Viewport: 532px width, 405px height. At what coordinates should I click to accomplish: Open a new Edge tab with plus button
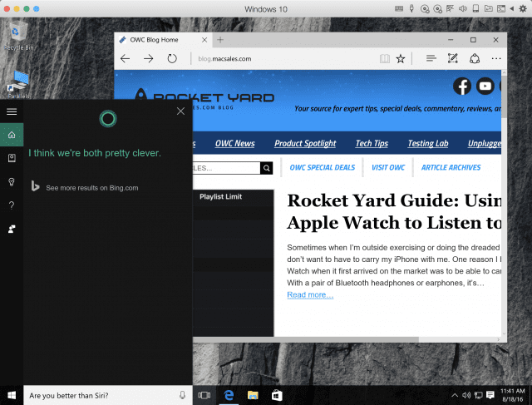220,40
